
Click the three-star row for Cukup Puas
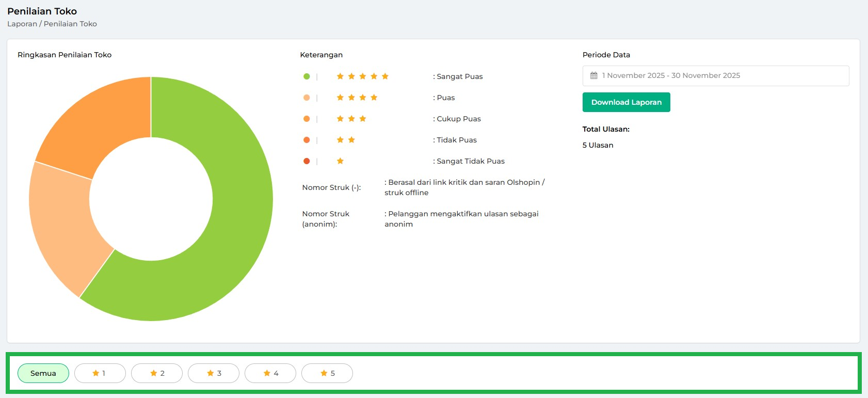[x=351, y=119]
